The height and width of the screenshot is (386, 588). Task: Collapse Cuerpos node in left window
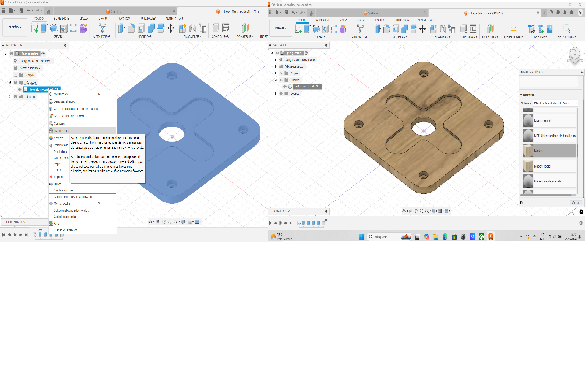pos(10,82)
